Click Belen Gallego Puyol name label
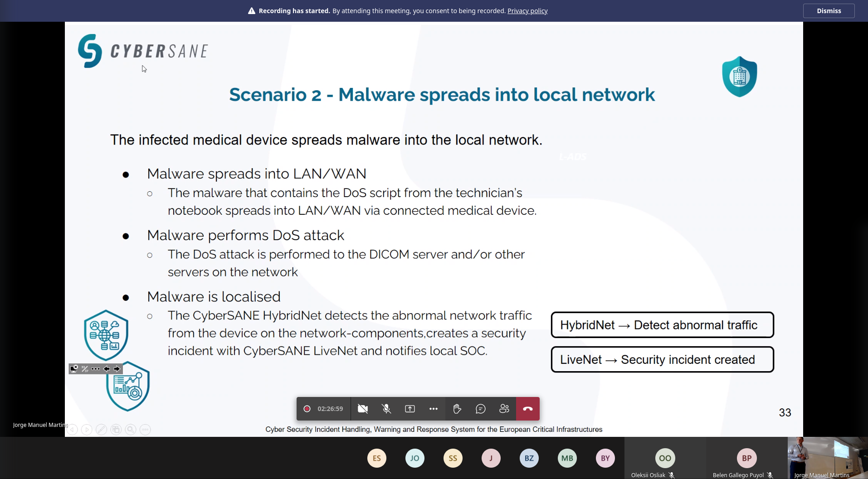The image size is (868, 479). [738, 475]
